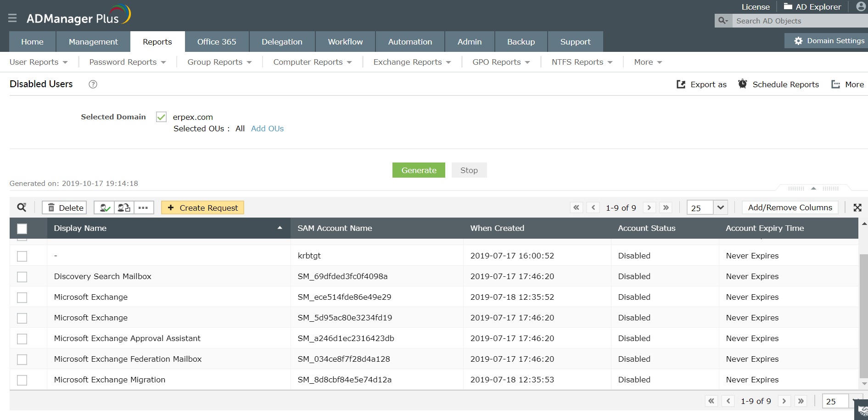Switch to the Management tab
The height and width of the screenshot is (420, 868).
click(x=93, y=42)
